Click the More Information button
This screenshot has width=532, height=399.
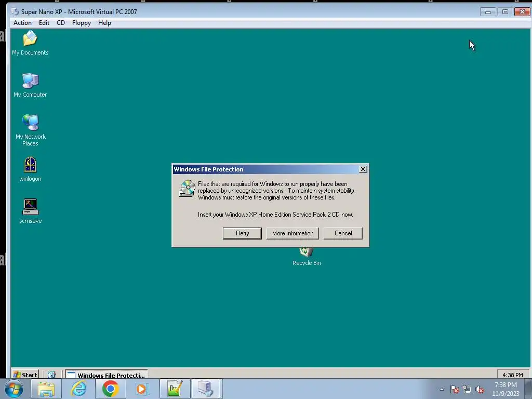pyautogui.click(x=292, y=233)
